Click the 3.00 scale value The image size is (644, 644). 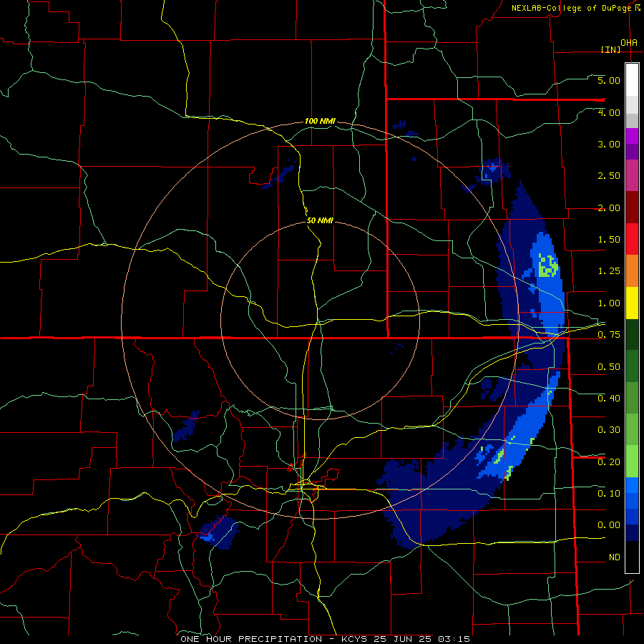pos(609,144)
